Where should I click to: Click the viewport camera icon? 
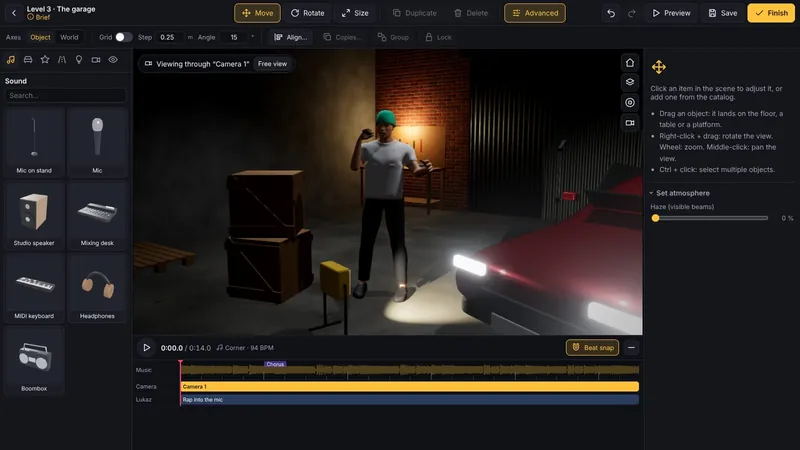[630, 123]
